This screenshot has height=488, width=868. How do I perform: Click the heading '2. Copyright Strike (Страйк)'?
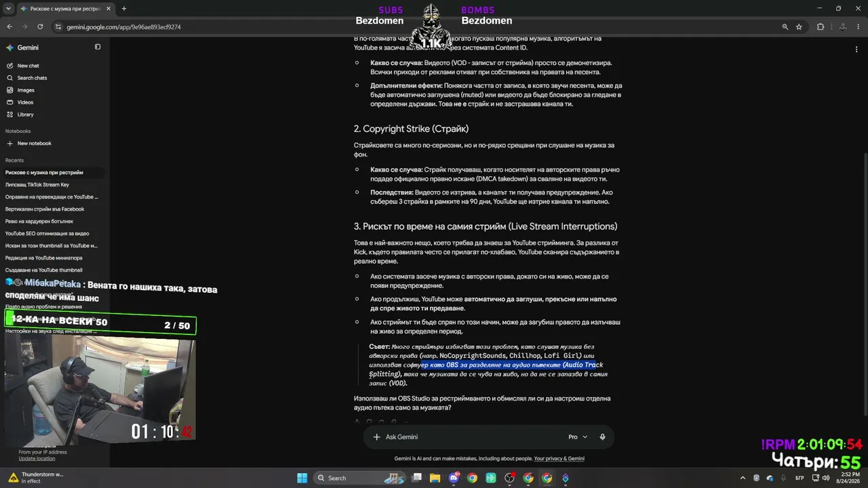point(411,129)
